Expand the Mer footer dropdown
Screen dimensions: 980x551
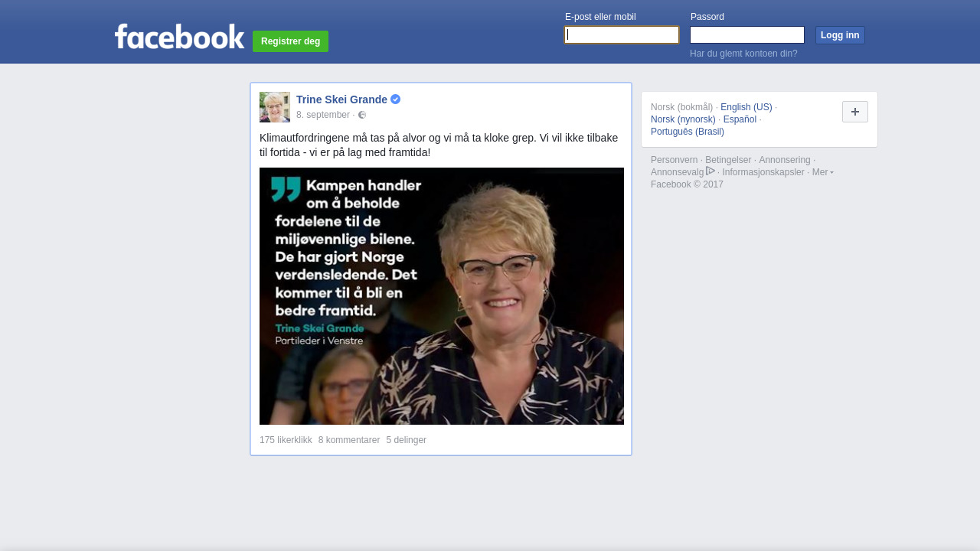click(x=822, y=172)
